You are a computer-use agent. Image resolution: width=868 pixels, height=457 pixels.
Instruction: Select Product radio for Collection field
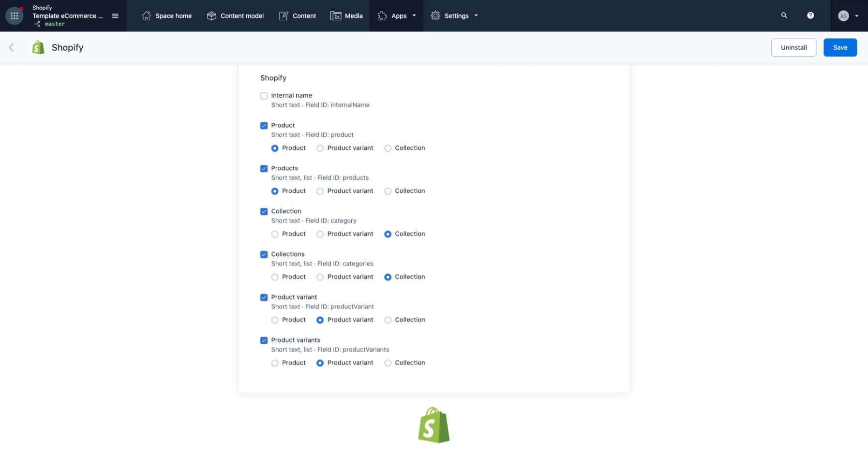275,234
